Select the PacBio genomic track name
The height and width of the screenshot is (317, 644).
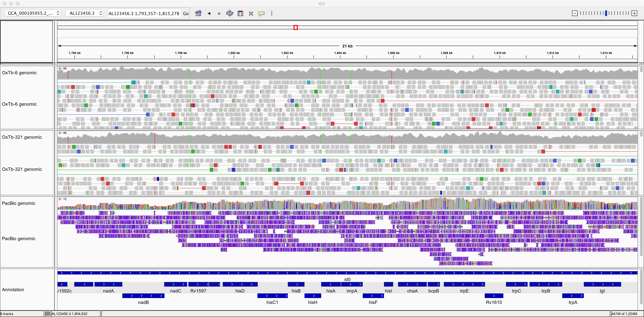[19, 203]
